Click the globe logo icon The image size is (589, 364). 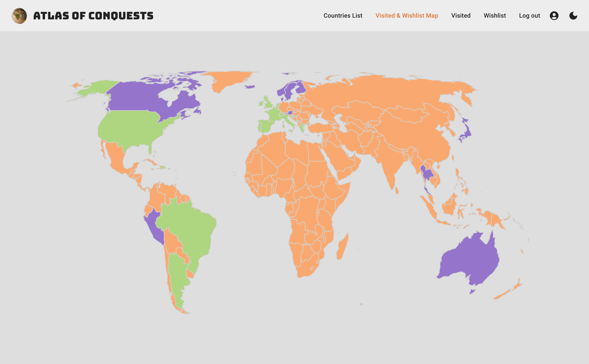(x=19, y=16)
